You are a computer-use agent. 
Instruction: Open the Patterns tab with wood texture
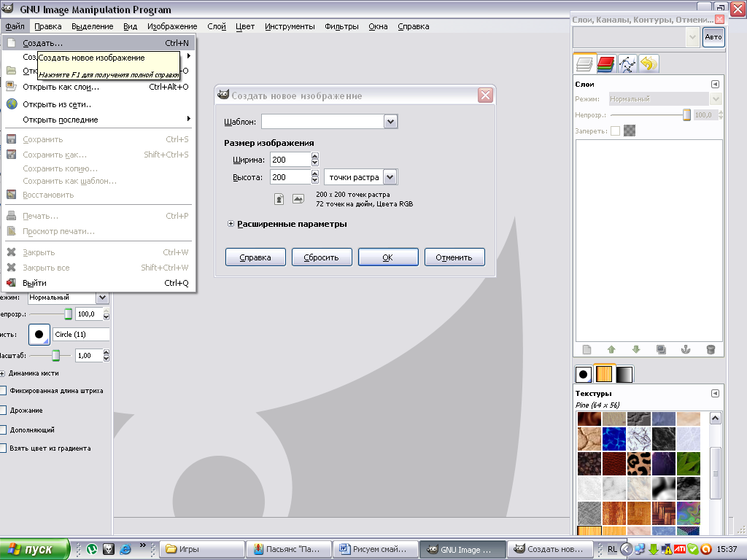(x=604, y=374)
